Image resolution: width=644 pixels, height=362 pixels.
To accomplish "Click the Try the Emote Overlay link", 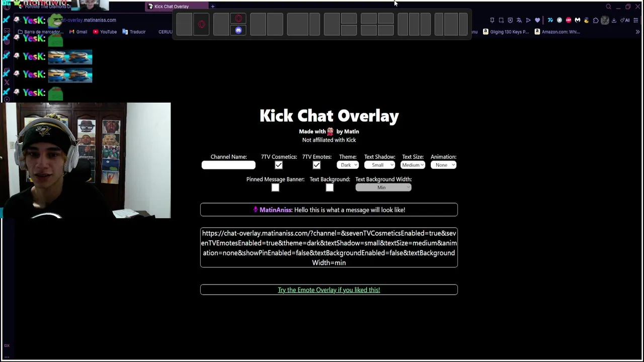I will pos(329,290).
